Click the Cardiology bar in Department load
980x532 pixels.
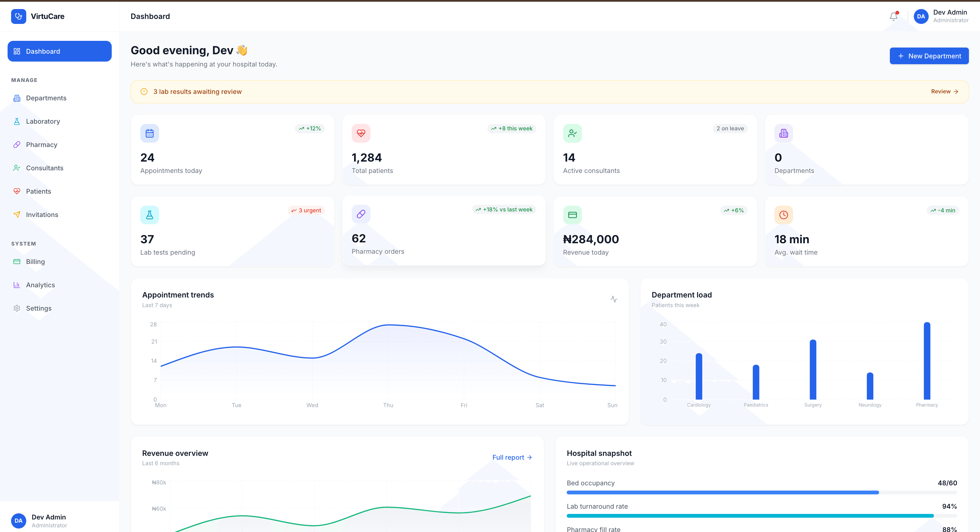[699, 376]
